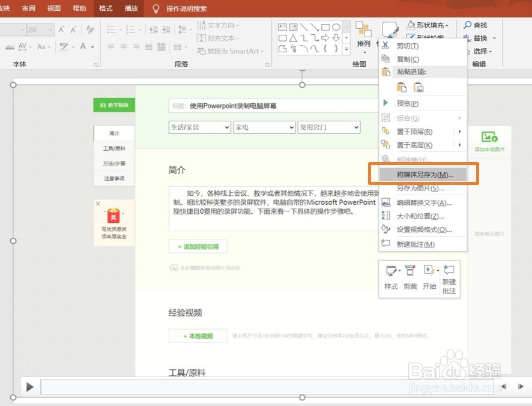532x406 pixels.
Task: Select the straight line shape
Action: click(304, 27)
